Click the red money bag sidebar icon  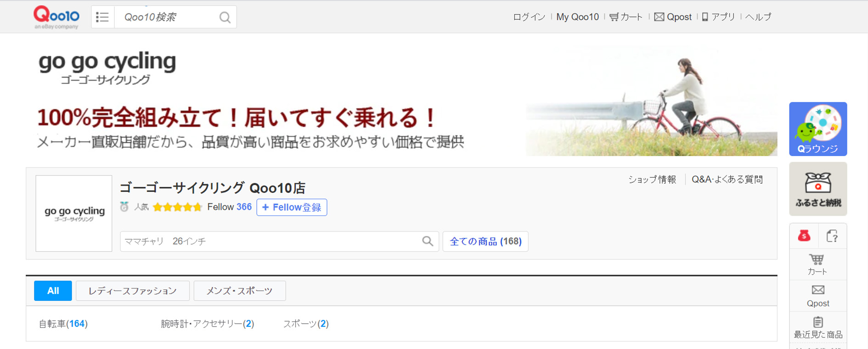click(804, 236)
